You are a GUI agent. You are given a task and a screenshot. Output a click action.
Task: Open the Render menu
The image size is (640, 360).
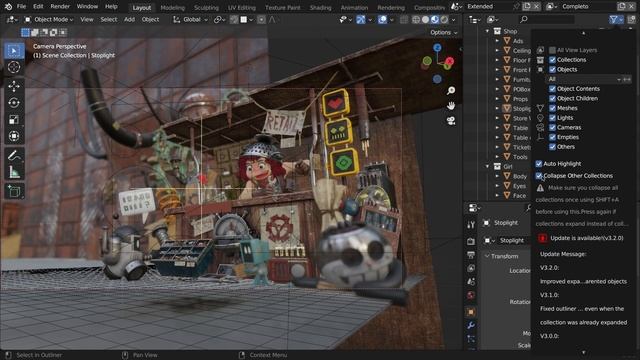pyautogui.click(x=60, y=7)
